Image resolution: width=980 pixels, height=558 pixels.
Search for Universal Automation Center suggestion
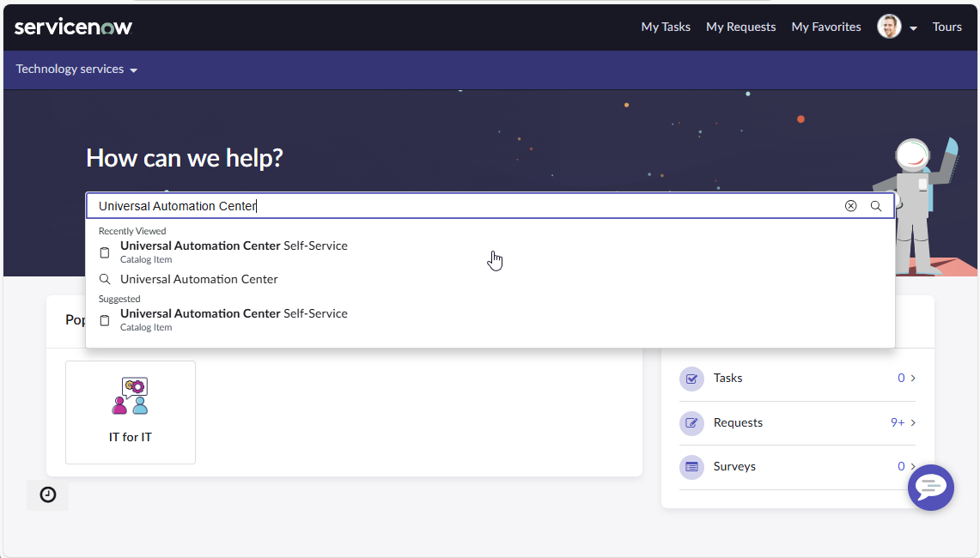coord(490,279)
